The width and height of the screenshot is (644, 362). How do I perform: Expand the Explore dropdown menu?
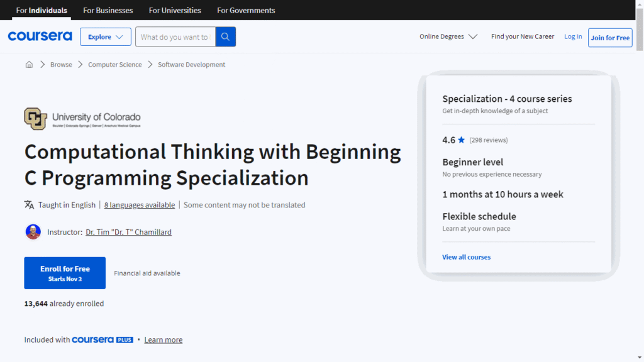(105, 36)
